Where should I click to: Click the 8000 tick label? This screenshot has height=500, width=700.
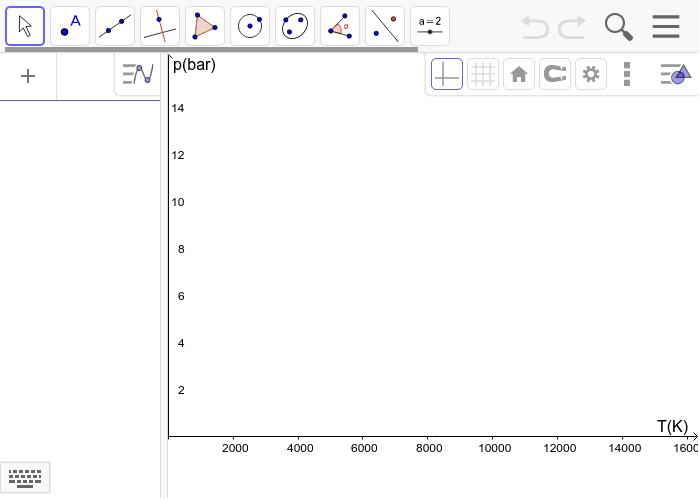[x=429, y=448]
